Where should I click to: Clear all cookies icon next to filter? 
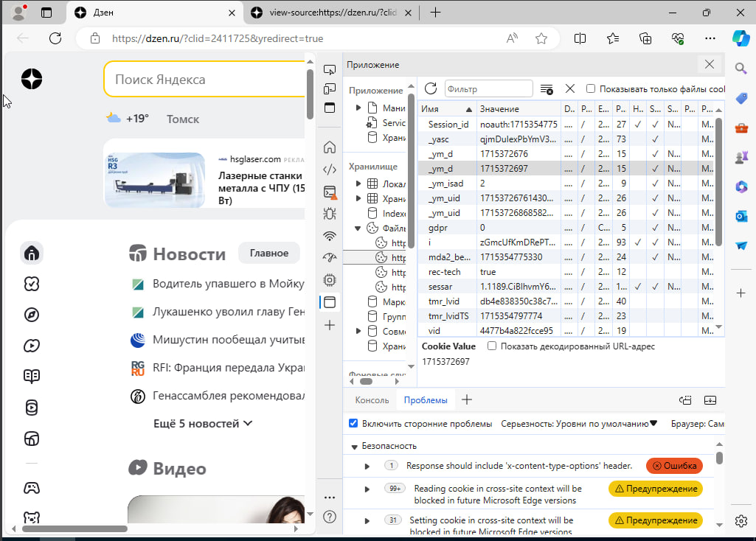point(547,89)
